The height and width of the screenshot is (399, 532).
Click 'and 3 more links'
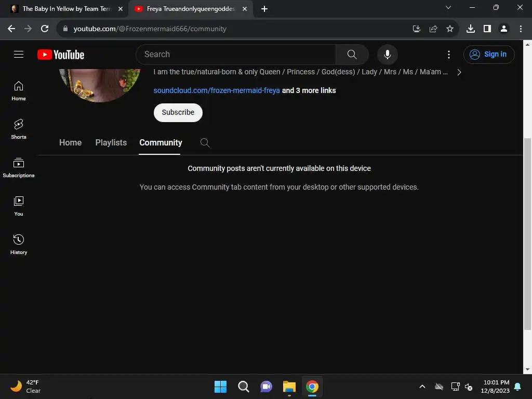point(309,90)
